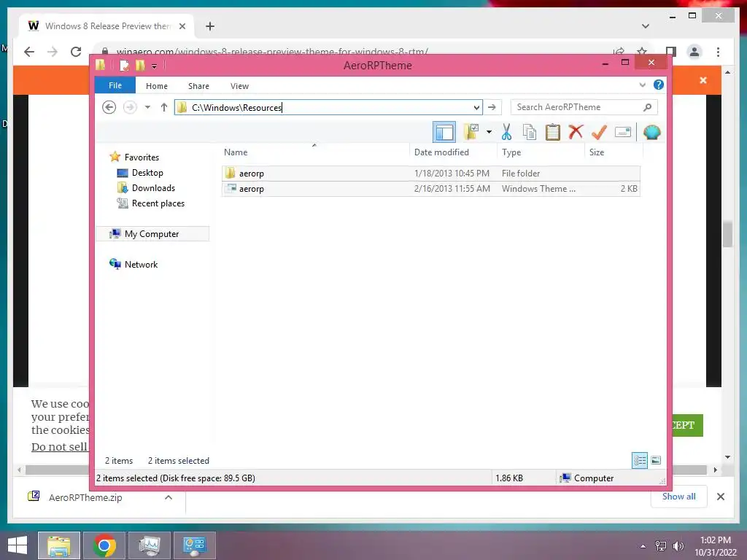Image resolution: width=747 pixels, height=560 pixels.
Task: Close the Windows 8 Release Preview tab
Action: point(182,26)
